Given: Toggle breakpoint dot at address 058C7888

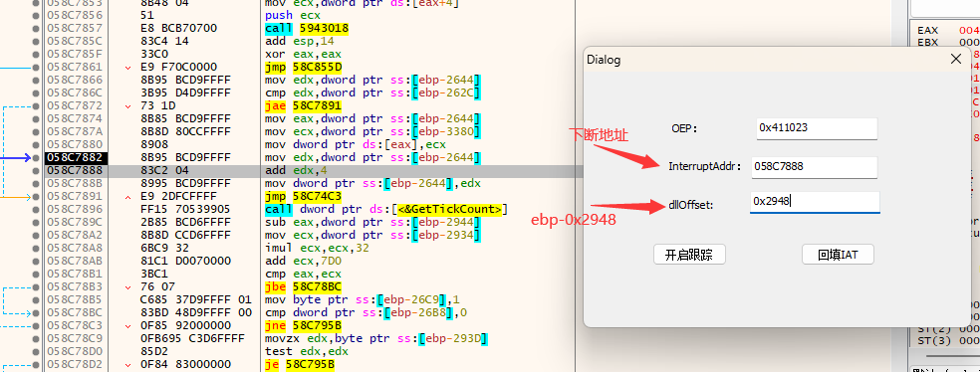Looking at the screenshot, I should coord(39,170).
